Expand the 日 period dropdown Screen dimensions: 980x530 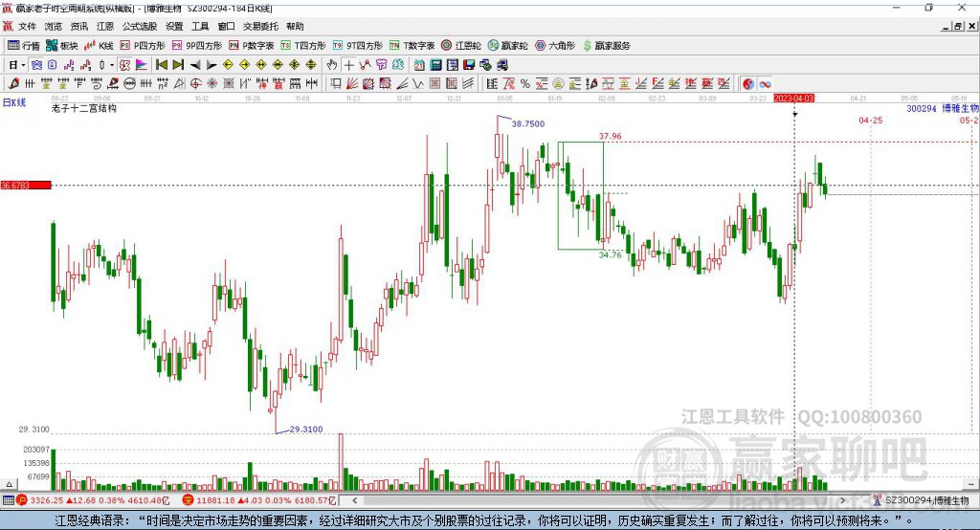(x=23, y=65)
